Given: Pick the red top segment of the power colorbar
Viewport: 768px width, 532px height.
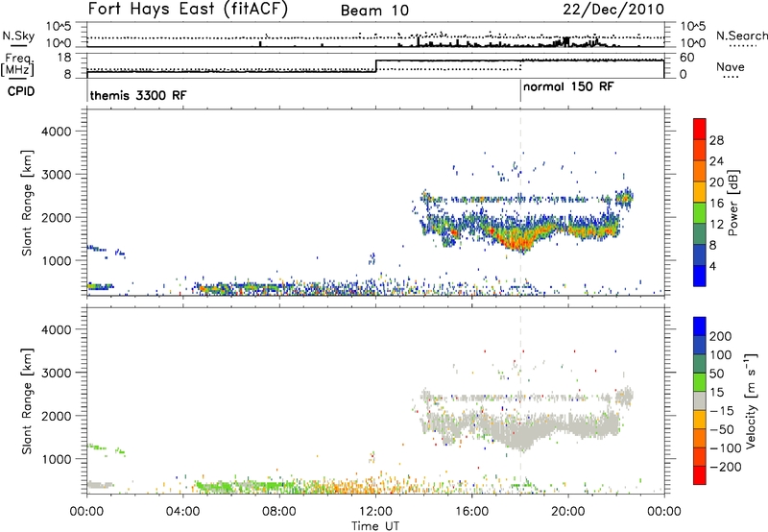Looking at the screenshot, I should point(700,129).
